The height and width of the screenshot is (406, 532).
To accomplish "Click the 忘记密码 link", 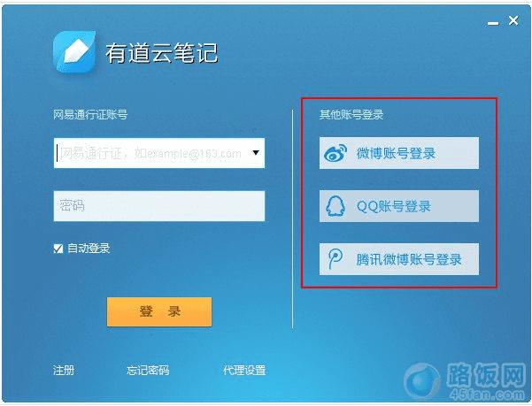I will tap(148, 370).
